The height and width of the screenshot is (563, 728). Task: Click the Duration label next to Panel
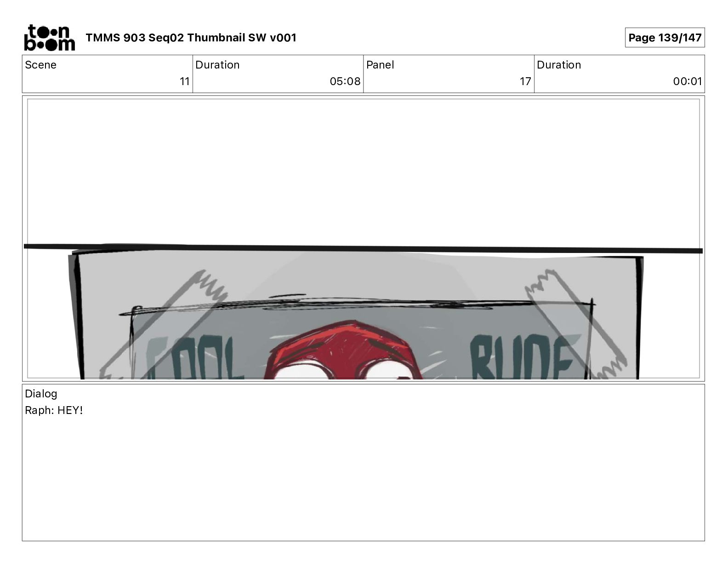[559, 65]
